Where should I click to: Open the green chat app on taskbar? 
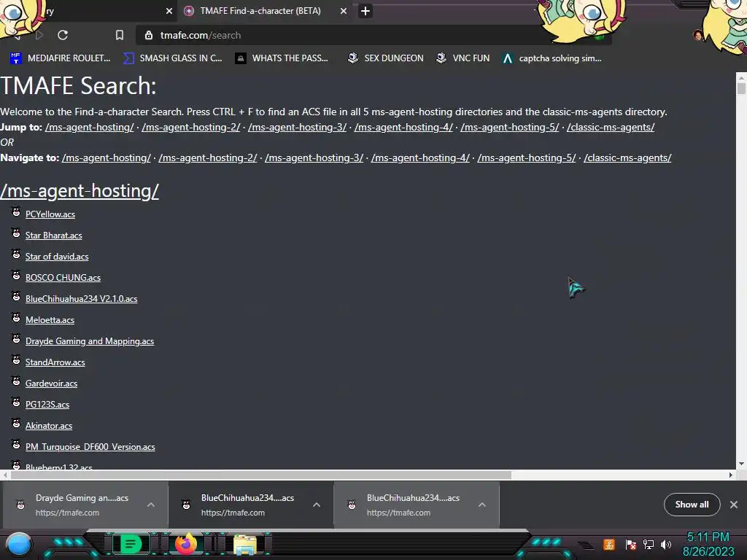point(130,544)
